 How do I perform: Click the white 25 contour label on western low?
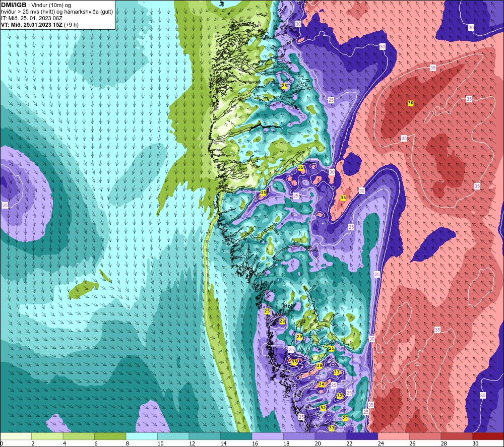[x=5, y=205]
